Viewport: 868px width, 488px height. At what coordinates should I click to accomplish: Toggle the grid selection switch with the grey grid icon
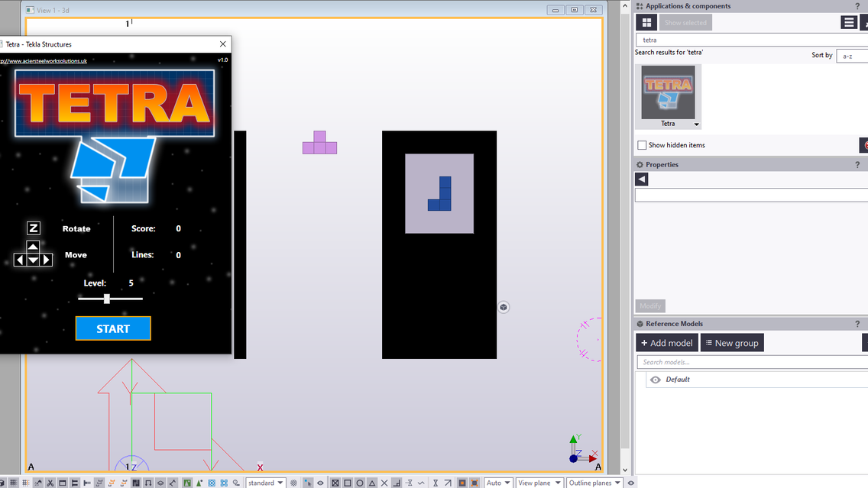tap(13, 483)
